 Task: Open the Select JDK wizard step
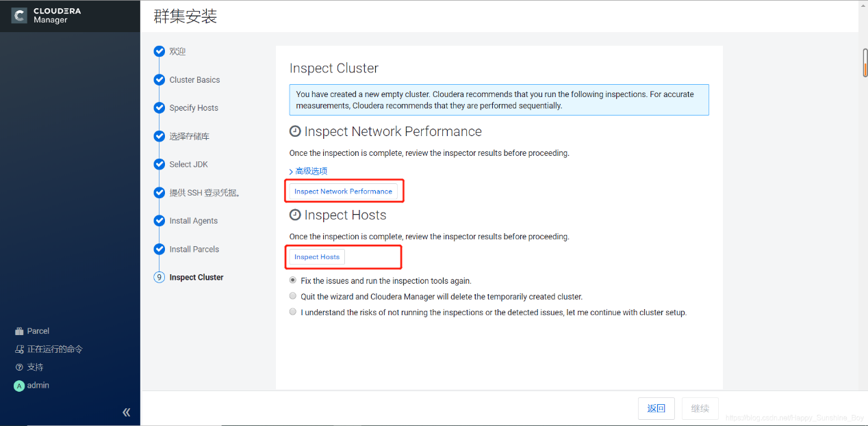tap(188, 164)
